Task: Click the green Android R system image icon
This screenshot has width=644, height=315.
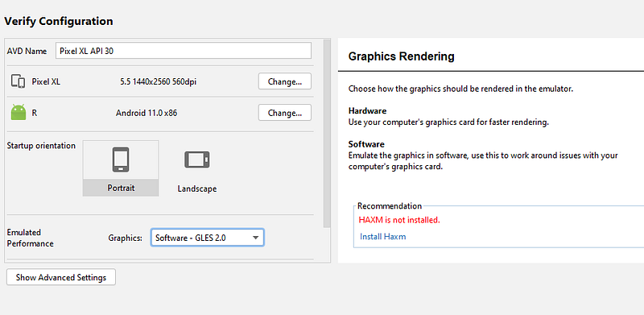Action: point(18,113)
